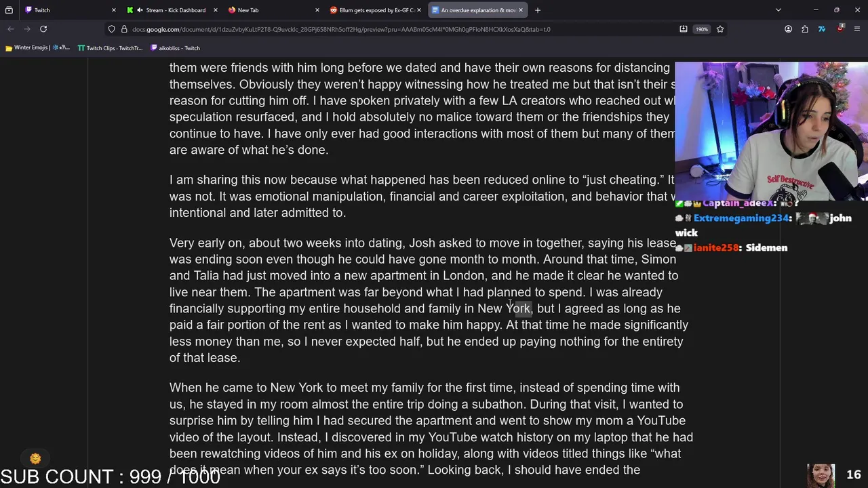Open the Winter Emojis bookmark folder
This screenshot has height=488, width=868.
click(x=37, y=48)
